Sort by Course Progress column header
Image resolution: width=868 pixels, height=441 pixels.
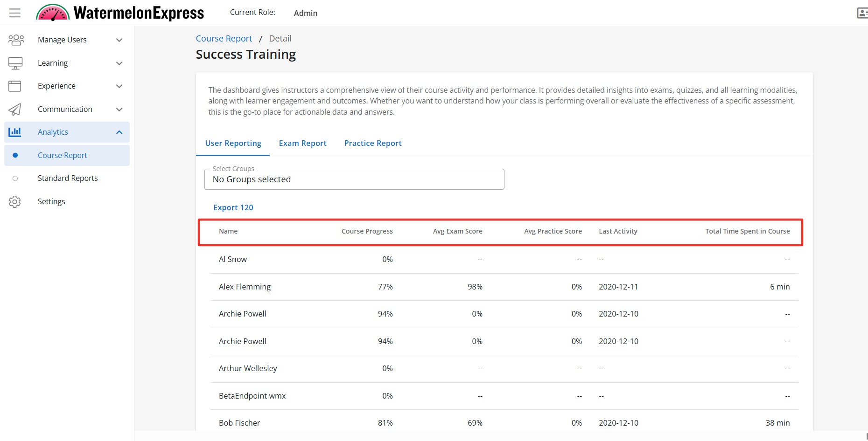point(367,231)
